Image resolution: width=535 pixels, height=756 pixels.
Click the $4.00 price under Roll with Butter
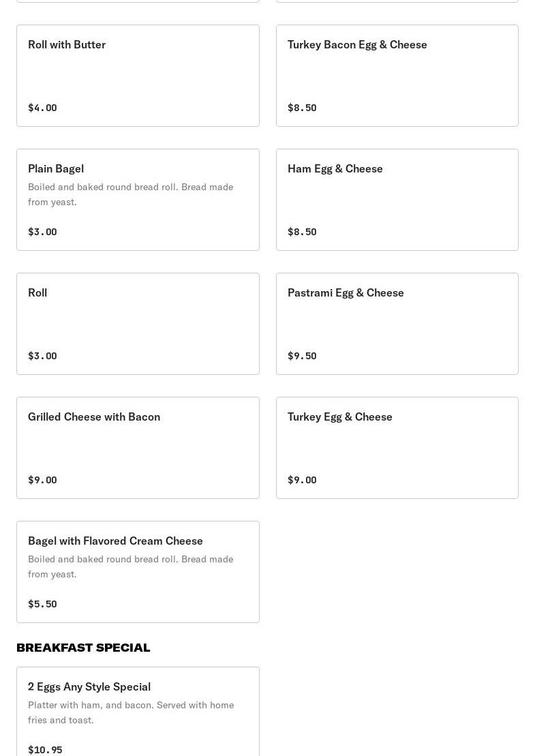[x=42, y=108]
